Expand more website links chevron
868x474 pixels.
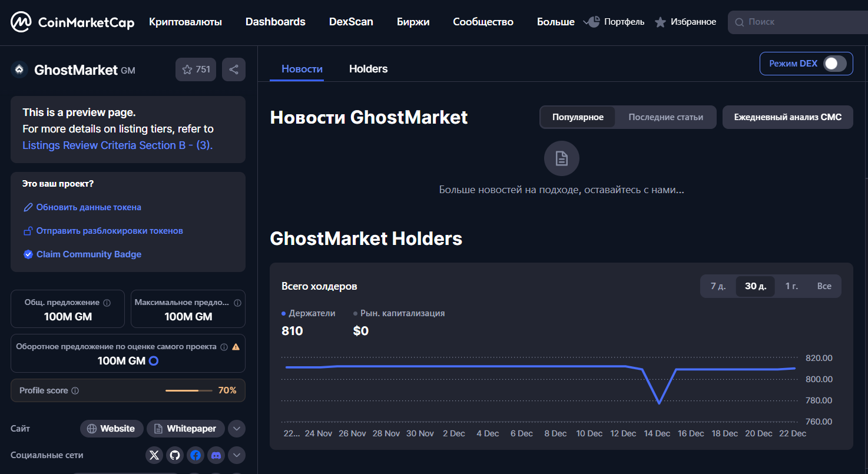[237, 429]
